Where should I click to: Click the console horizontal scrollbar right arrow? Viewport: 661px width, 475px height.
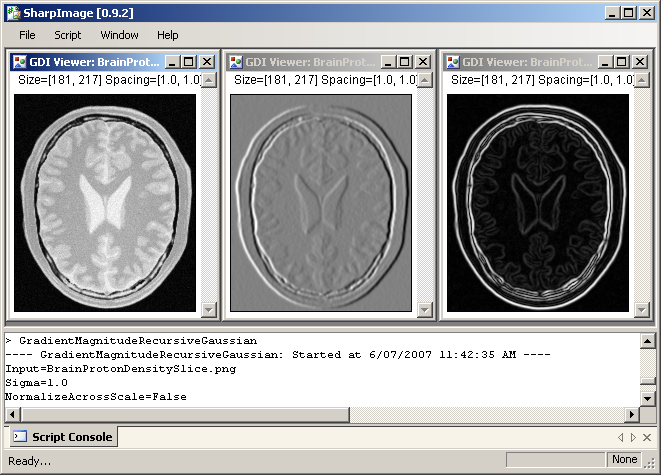click(x=630, y=414)
